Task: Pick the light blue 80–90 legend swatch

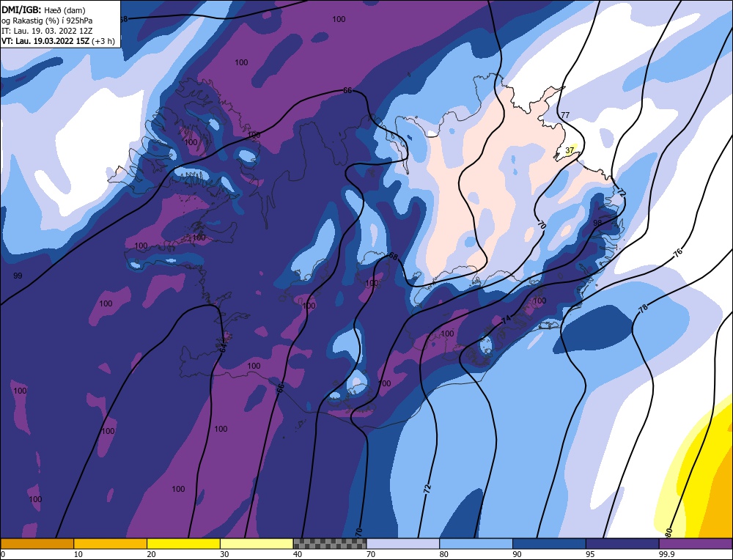Action: pyautogui.click(x=476, y=544)
